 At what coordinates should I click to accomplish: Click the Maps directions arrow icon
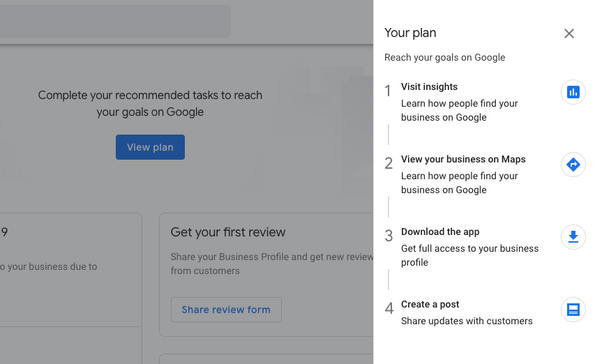(573, 165)
